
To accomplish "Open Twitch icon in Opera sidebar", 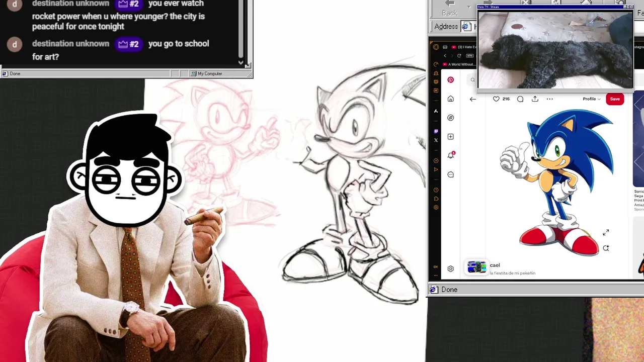I will pos(436,131).
